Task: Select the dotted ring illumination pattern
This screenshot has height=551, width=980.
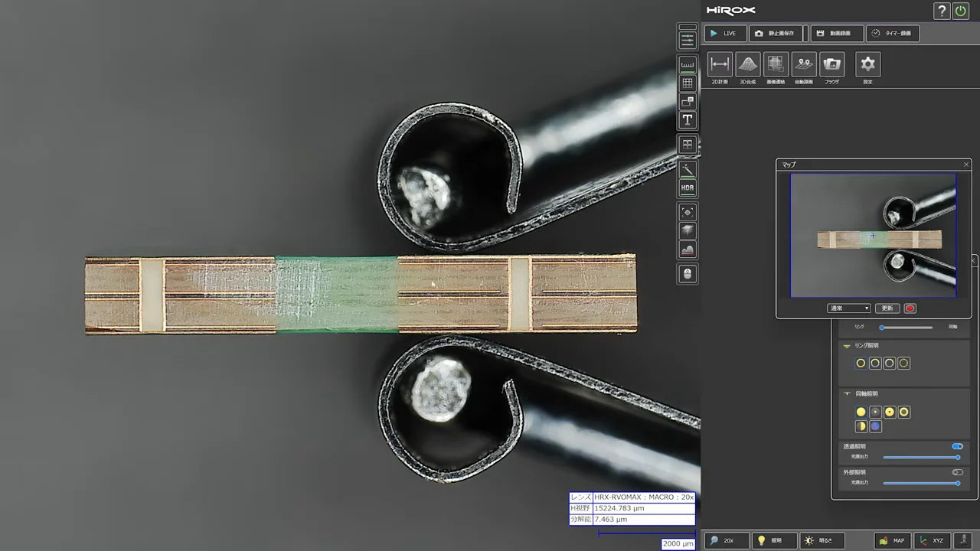Action: pos(903,364)
